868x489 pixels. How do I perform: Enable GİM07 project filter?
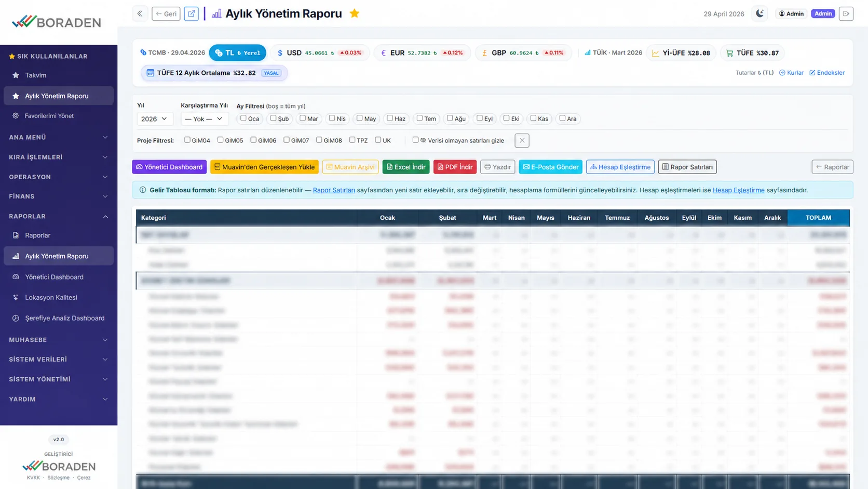287,140
